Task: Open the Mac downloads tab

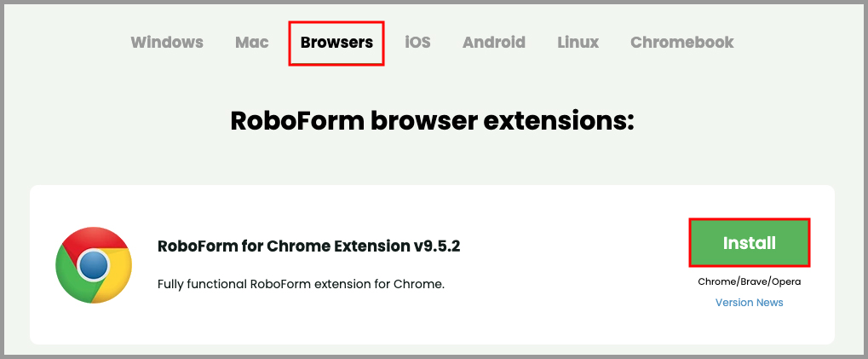Action: [x=252, y=42]
